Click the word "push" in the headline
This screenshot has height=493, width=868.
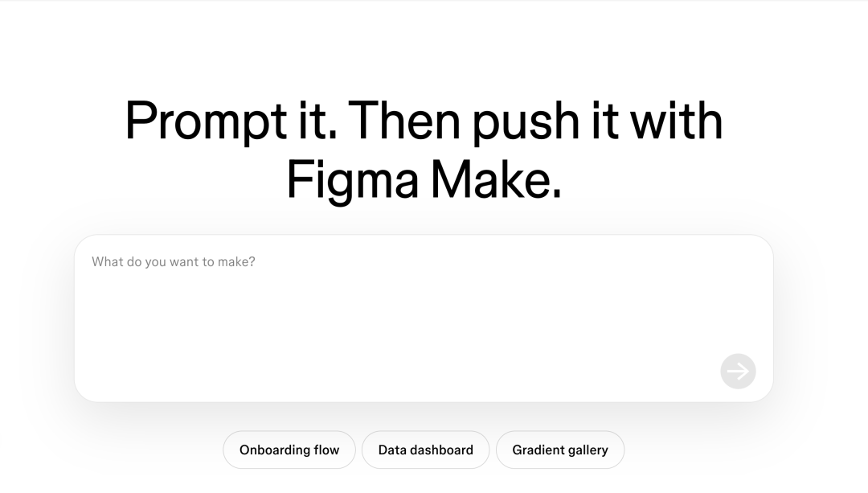point(526,122)
